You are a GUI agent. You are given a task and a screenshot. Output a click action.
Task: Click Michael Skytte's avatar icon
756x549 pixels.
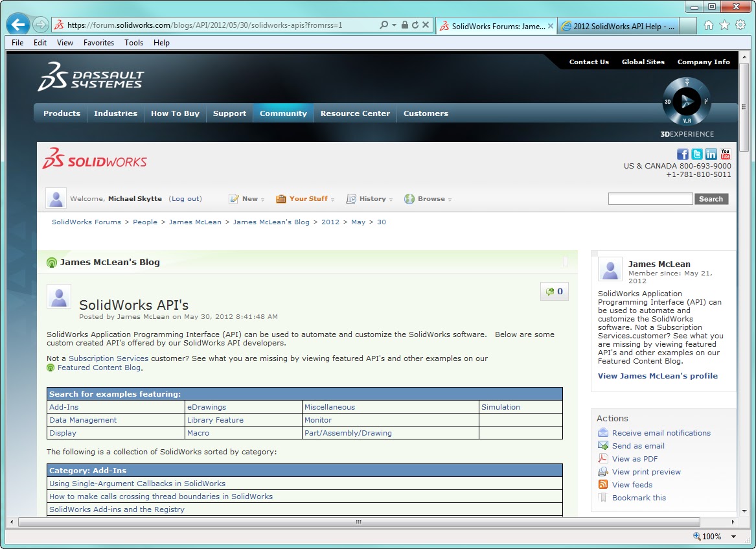click(x=56, y=198)
